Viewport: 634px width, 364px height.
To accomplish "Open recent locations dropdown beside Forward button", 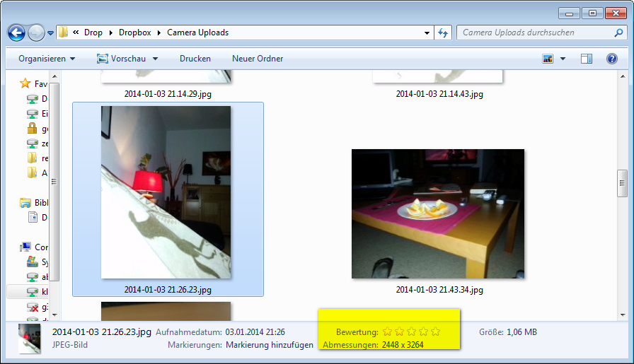I will pyautogui.click(x=50, y=33).
